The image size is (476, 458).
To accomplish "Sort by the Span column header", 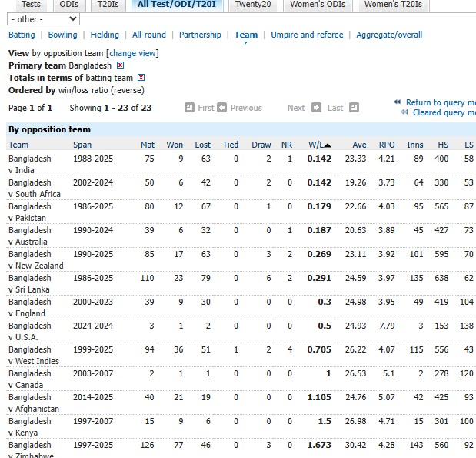I will (x=82, y=145).
